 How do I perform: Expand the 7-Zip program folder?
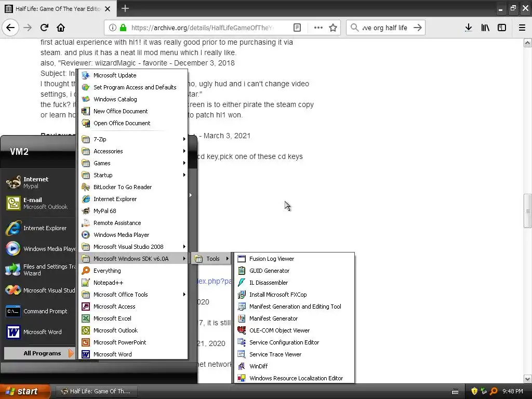133,139
